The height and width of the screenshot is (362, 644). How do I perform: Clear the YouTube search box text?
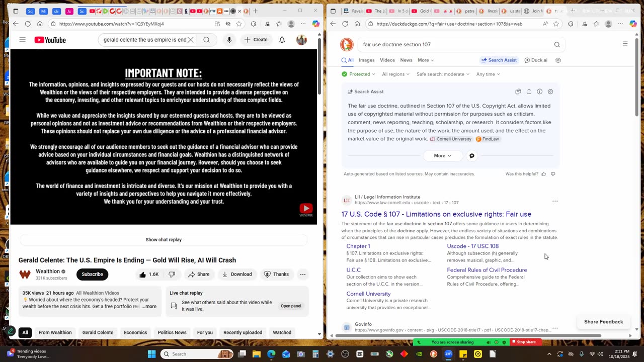point(191,40)
